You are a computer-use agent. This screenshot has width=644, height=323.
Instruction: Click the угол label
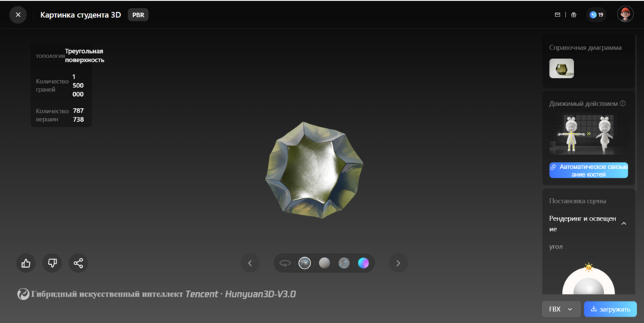click(x=556, y=246)
